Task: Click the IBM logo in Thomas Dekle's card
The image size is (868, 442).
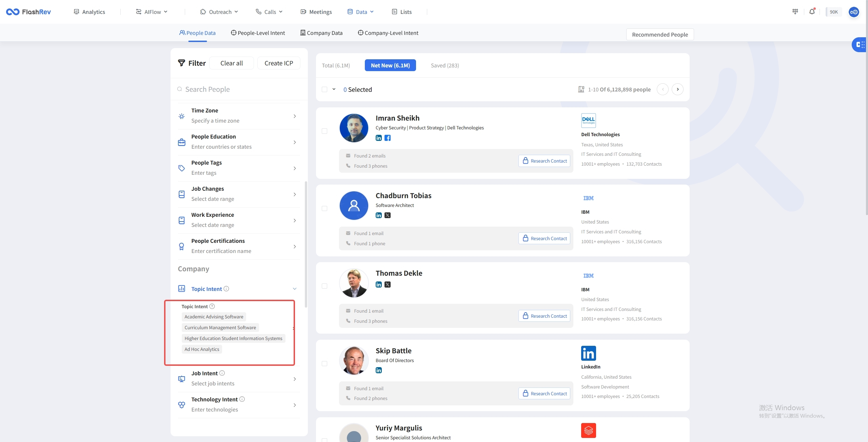Action: coord(588,276)
